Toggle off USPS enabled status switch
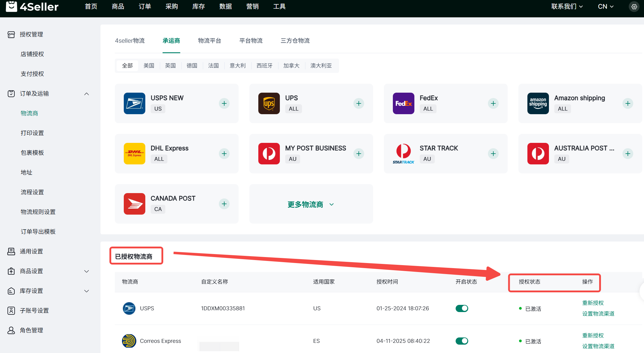Image resolution: width=644 pixels, height=353 pixels. click(462, 308)
